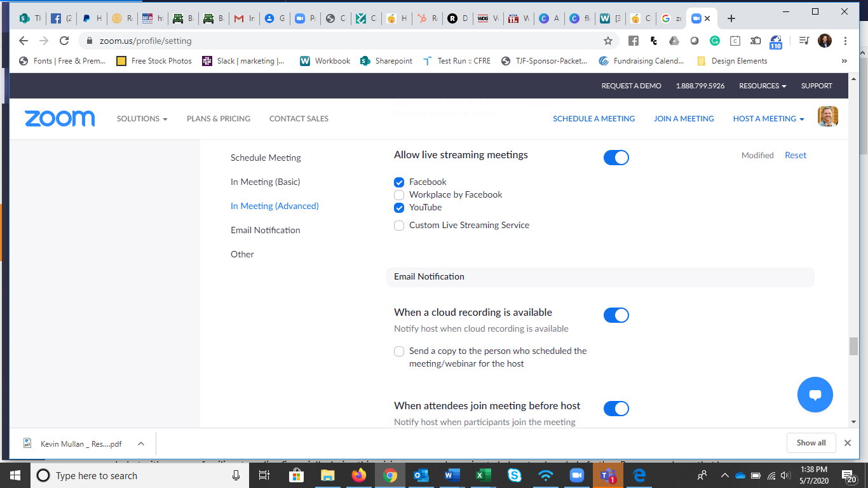Open the extension icon with 110 badge
Screen dimensions: 868x488
[775, 41]
